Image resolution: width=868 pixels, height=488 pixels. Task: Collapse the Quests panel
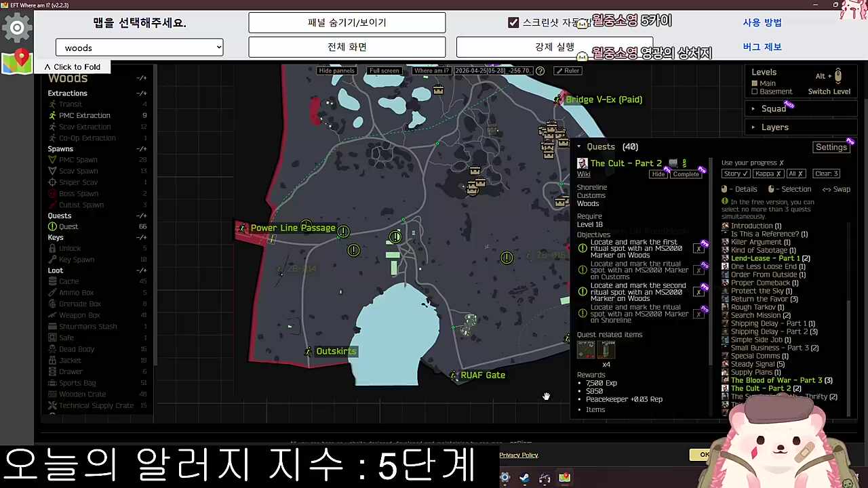point(579,146)
